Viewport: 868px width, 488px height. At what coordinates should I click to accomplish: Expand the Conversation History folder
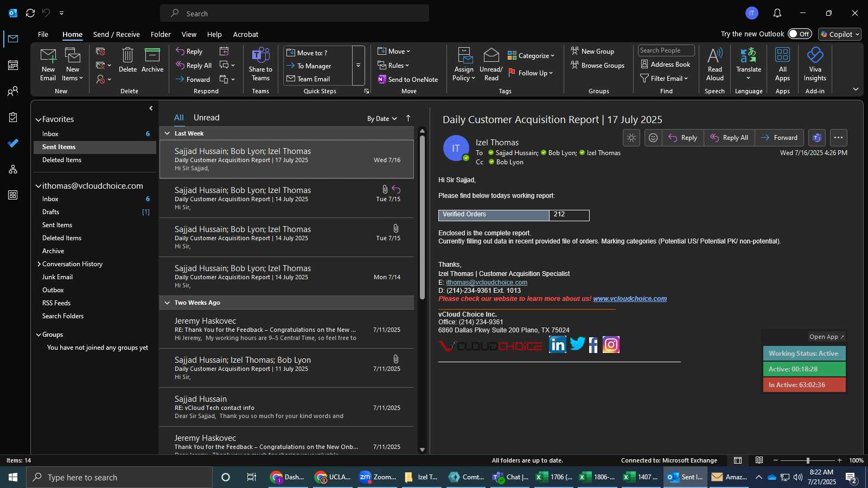click(39, 264)
